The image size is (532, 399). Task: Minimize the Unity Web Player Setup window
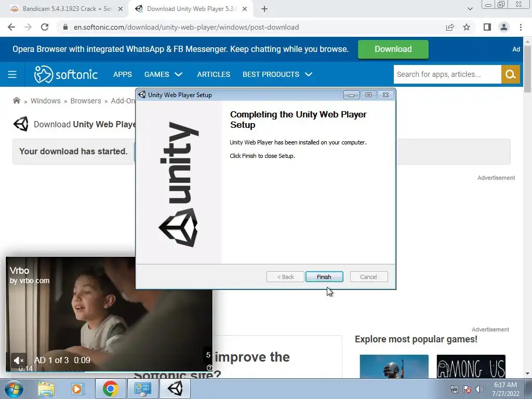pos(352,95)
